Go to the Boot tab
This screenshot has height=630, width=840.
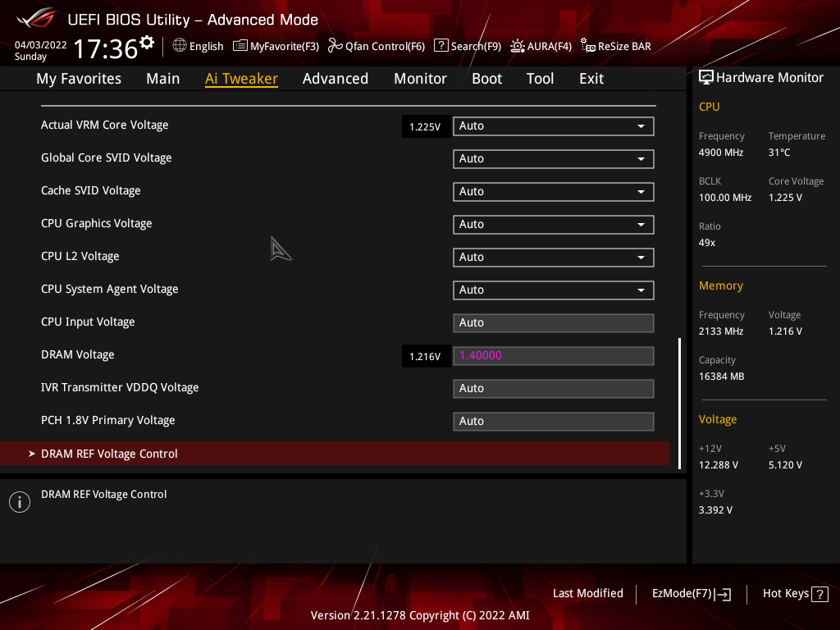(486, 79)
